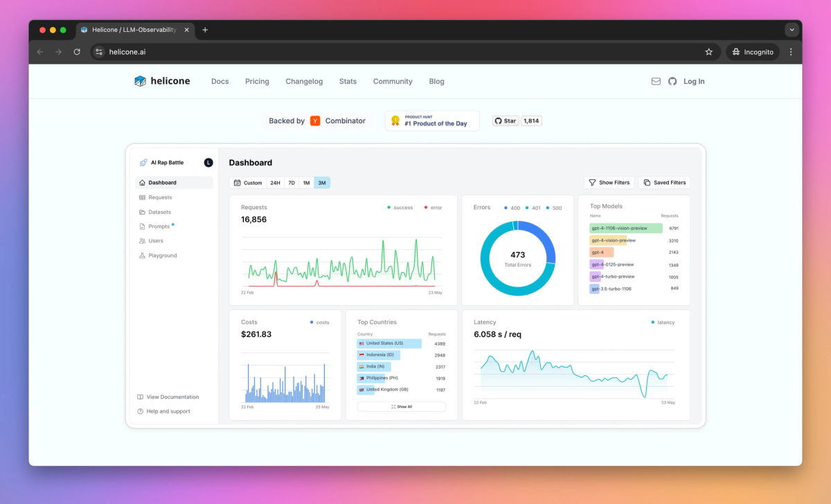Select the 7D time range
Viewport: 831px width, 504px height.
click(x=292, y=183)
